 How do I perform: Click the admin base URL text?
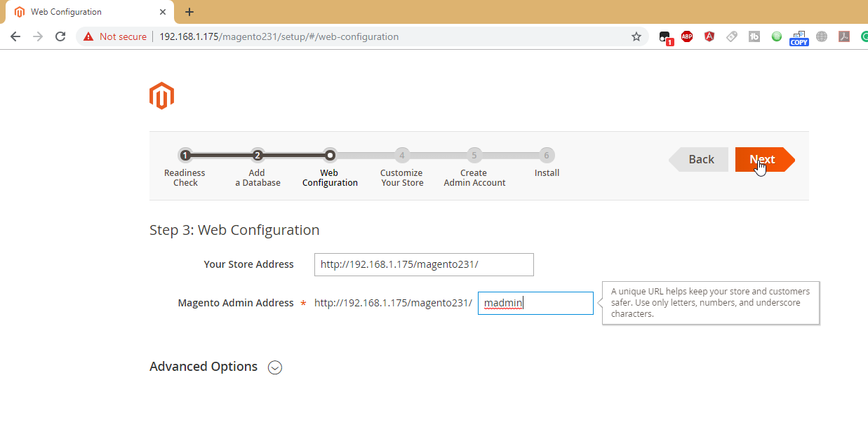[393, 303]
